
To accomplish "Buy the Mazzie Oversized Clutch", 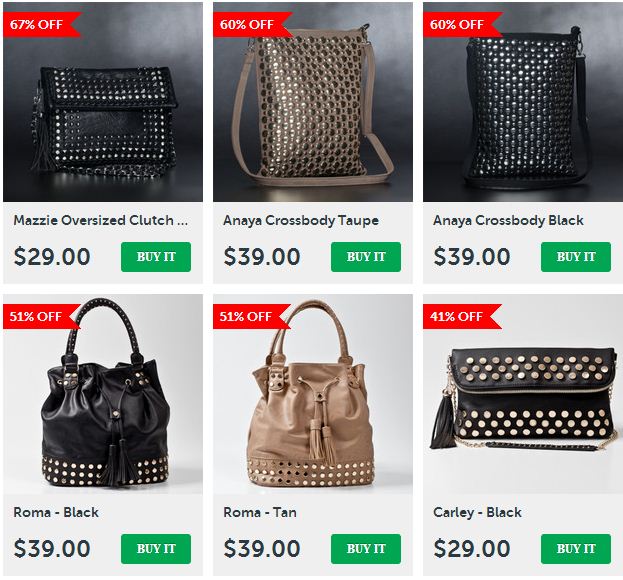I will click(x=156, y=257).
